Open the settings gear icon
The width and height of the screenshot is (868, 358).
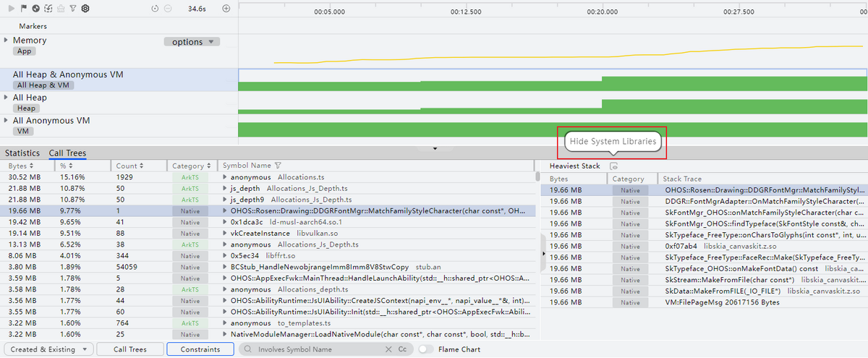85,9
